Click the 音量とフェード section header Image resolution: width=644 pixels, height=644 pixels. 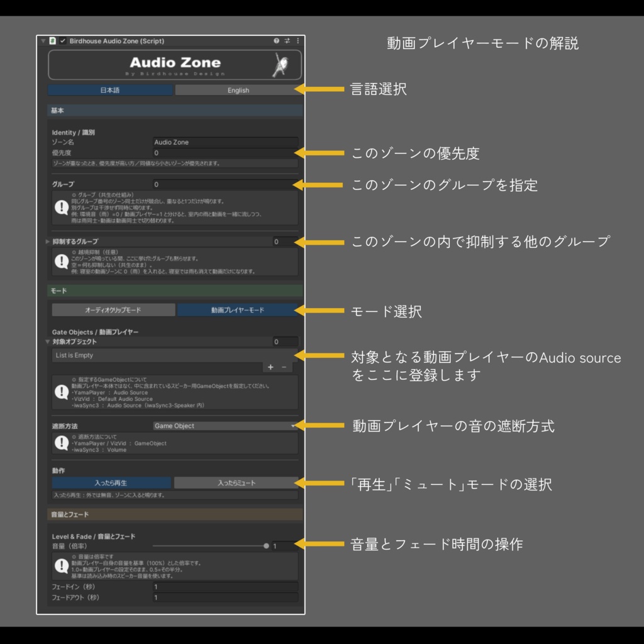click(175, 514)
